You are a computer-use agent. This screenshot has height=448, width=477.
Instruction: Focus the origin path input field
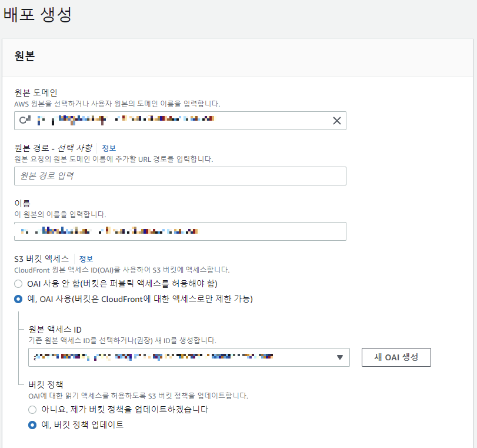pos(180,176)
